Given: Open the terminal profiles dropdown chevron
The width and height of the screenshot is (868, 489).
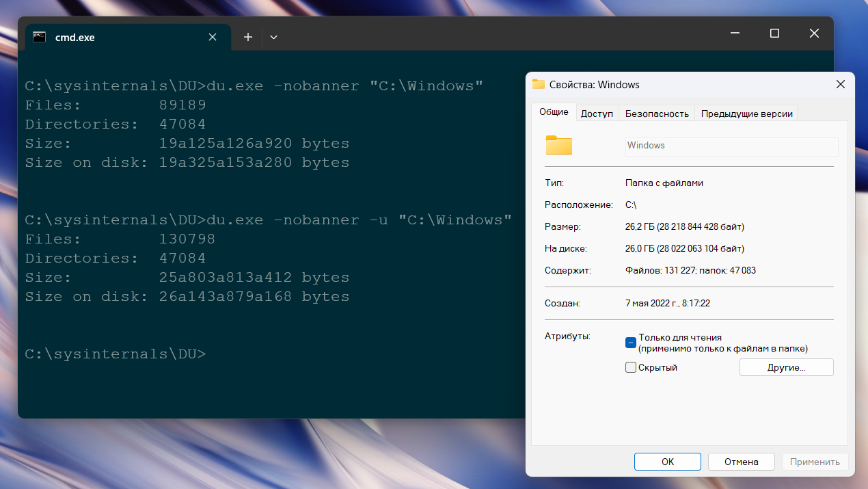Looking at the screenshot, I should [x=273, y=37].
